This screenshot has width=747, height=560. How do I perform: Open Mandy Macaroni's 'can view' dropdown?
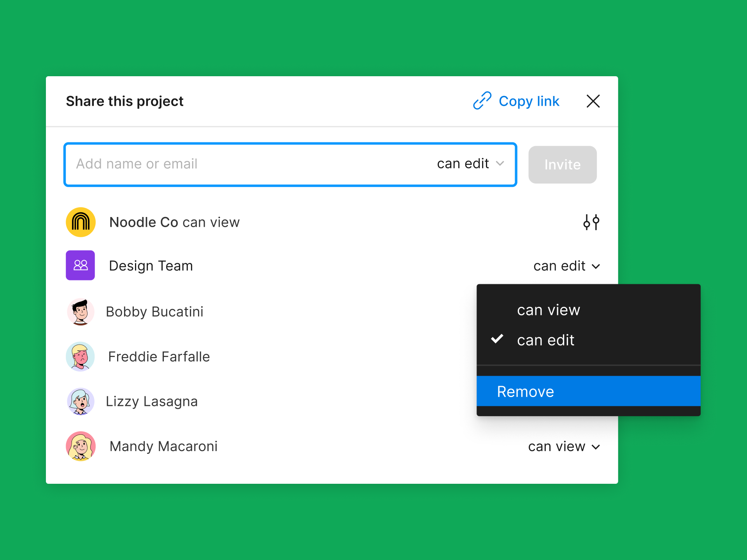(564, 446)
